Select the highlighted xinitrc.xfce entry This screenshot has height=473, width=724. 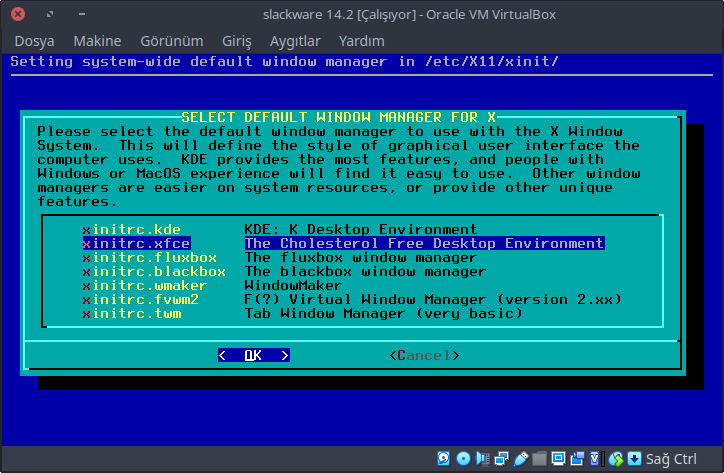coord(136,243)
